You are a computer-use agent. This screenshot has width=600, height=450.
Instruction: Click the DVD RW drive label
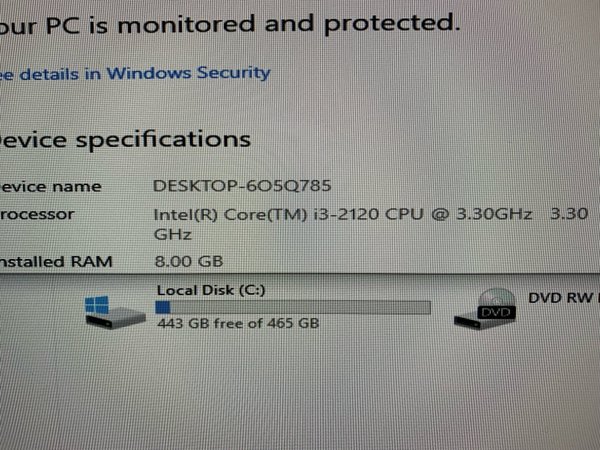pyautogui.click(x=560, y=298)
